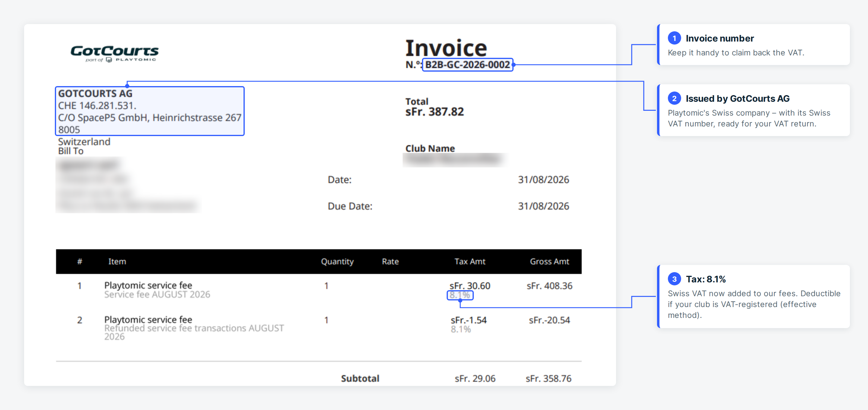The image size is (868, 410).
Task: Select gross amount "sFr. 408.36"
Action: pyautogui.click(x=549, y=286)
